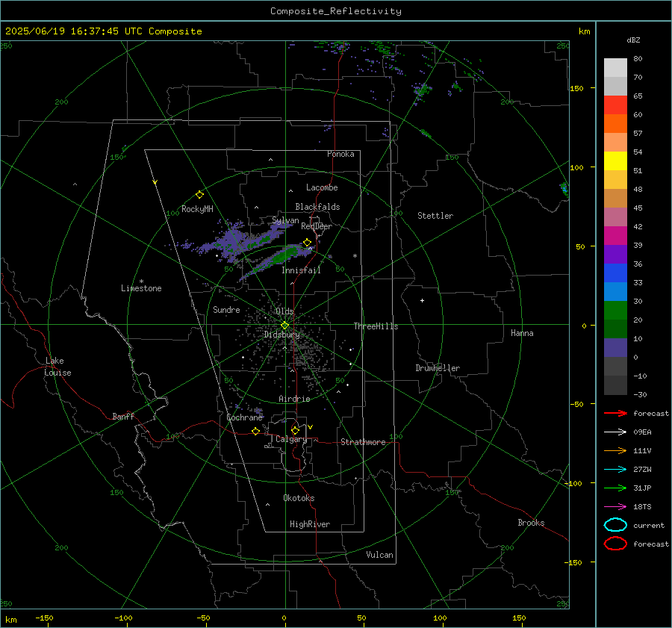672x628 pixels.
Task: Click the Okotoks label
Action: tap(299, 497)
